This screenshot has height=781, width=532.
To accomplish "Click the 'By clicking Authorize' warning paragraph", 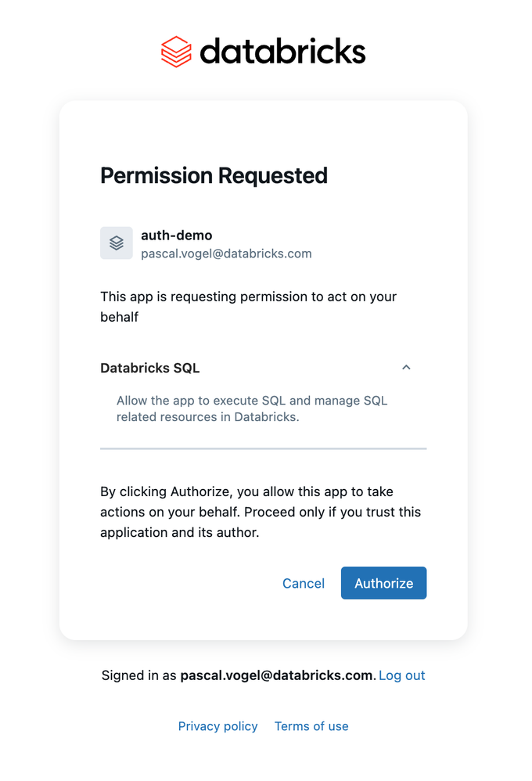I will pos(261,512).
